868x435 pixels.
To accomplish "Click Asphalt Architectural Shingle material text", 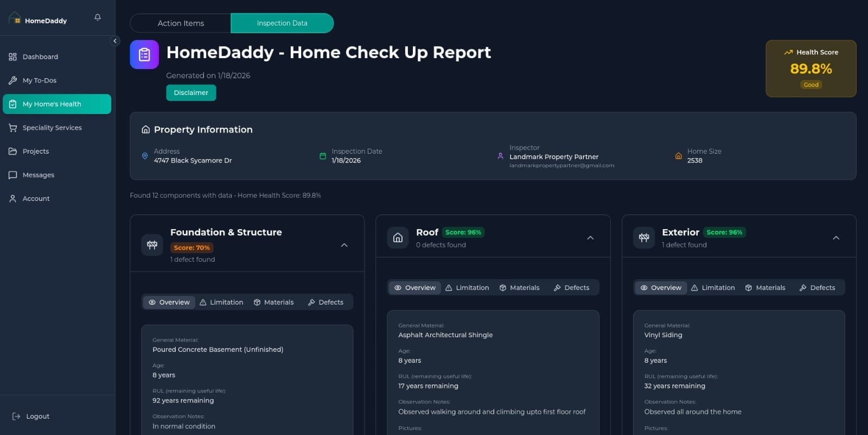I will click(445, 335).
